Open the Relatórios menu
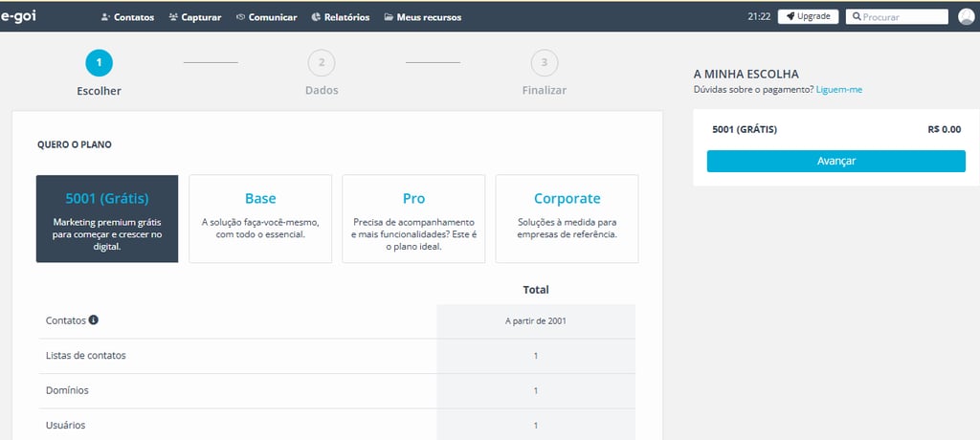Image resolution: width=980 pixels, height=440 pixels. (x=341, y=17)
